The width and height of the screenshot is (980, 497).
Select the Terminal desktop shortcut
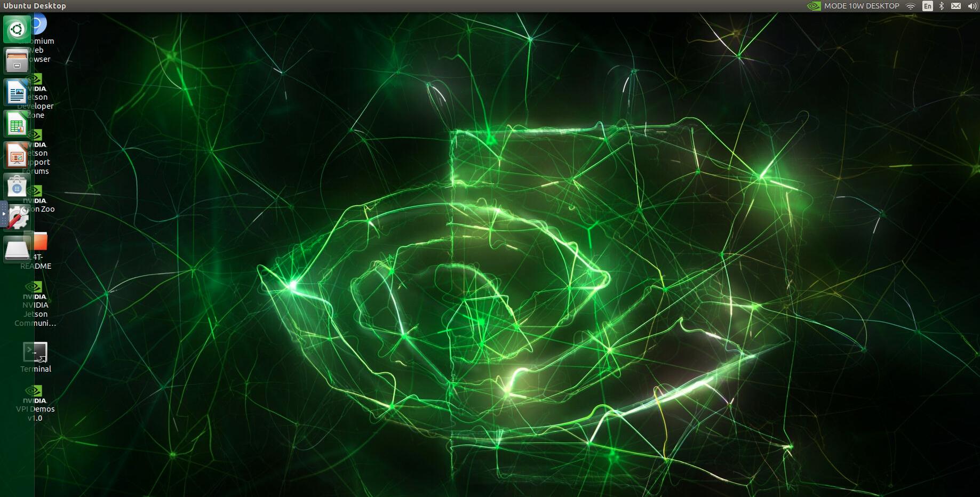pyautogui.click(x=36, y=357)
